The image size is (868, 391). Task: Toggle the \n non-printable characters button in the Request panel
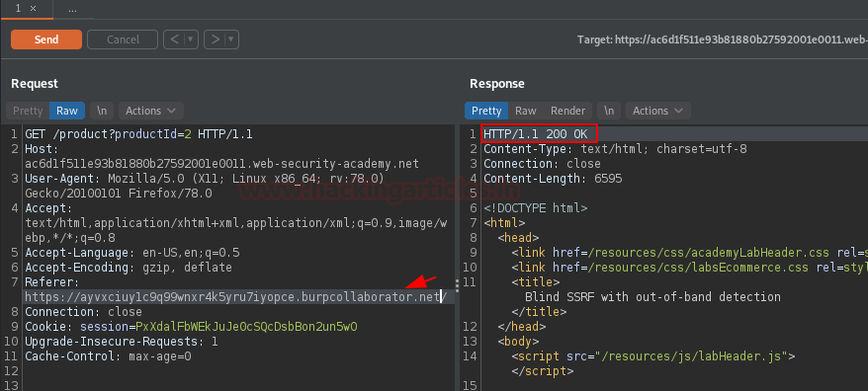tap(102, 111)
